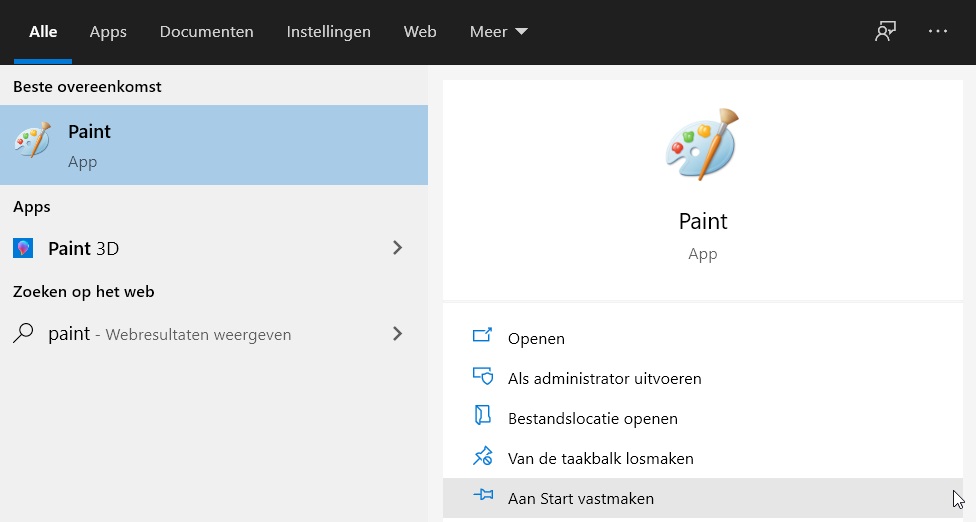Expand the Meer dropdown filter
The width and height of the screenshot is (976, 522).
point(498,32)
